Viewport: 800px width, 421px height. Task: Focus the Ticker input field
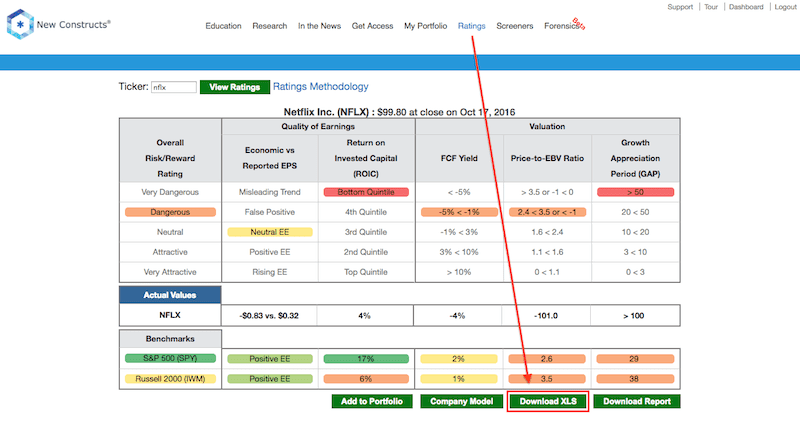(173, 87)
